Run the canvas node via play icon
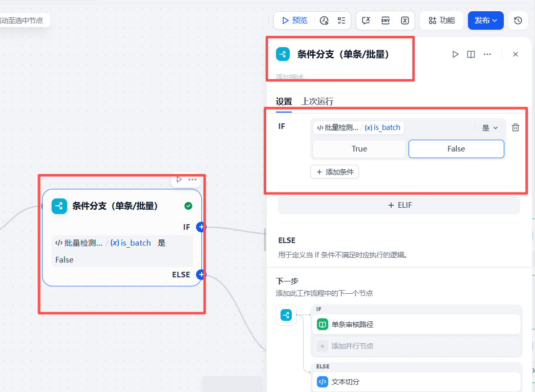 click(179, 180)
